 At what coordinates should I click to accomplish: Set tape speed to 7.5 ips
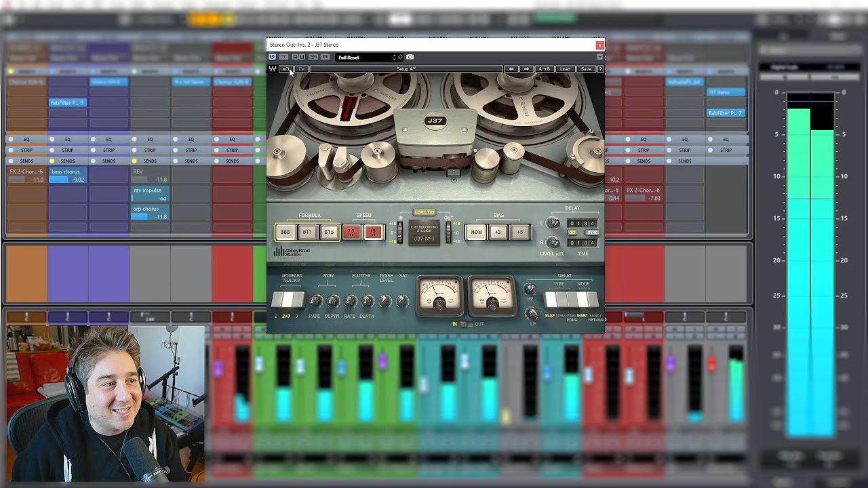coord(351,232)
